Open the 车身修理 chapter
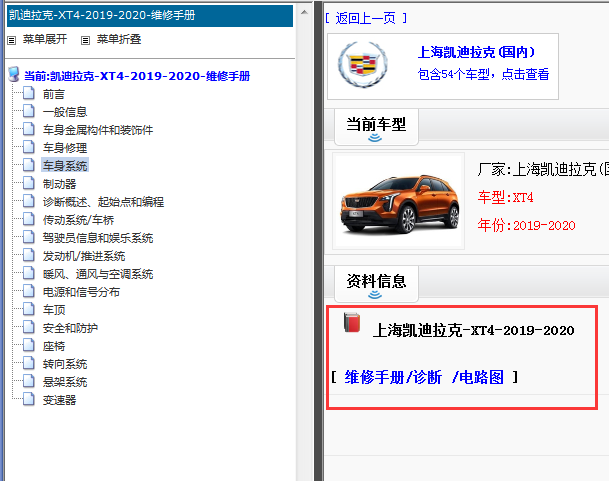 click(x=65, y=148)
